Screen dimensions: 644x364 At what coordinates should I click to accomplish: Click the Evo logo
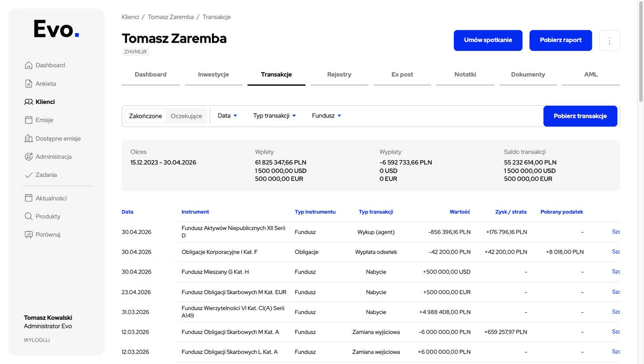[x=57, y=30]
